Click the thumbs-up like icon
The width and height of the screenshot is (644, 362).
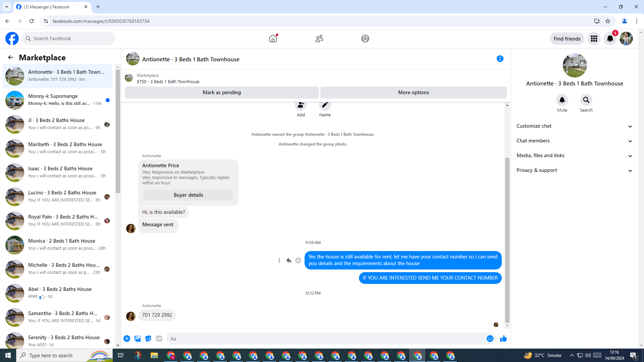point(503,339)
